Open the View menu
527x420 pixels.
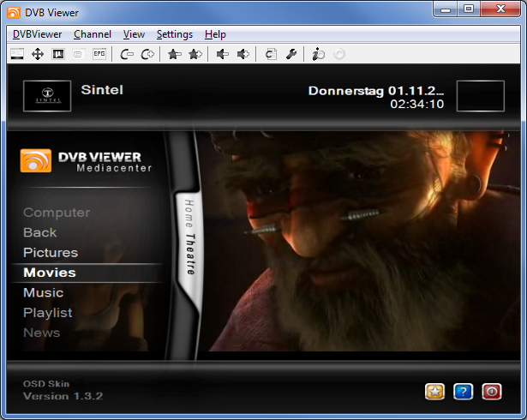[134, 34]
